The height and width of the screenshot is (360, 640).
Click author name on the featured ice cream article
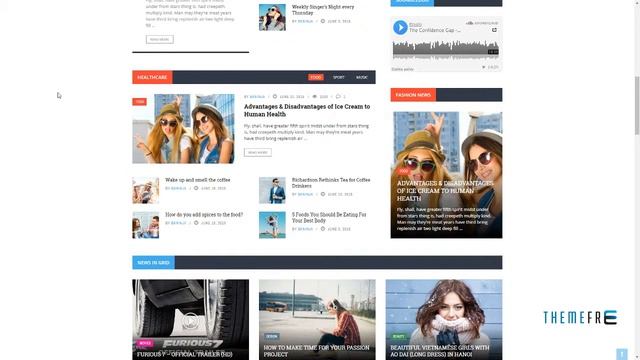tap(257, 97)
